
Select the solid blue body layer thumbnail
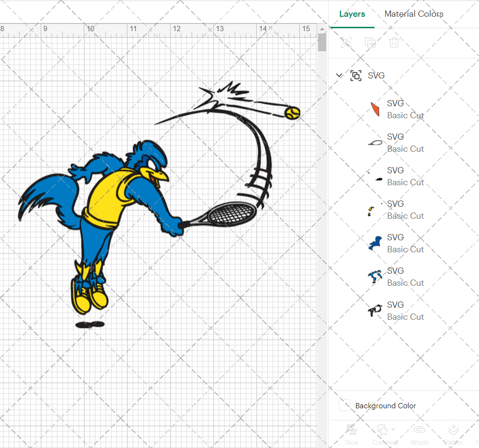pos(375,243)
